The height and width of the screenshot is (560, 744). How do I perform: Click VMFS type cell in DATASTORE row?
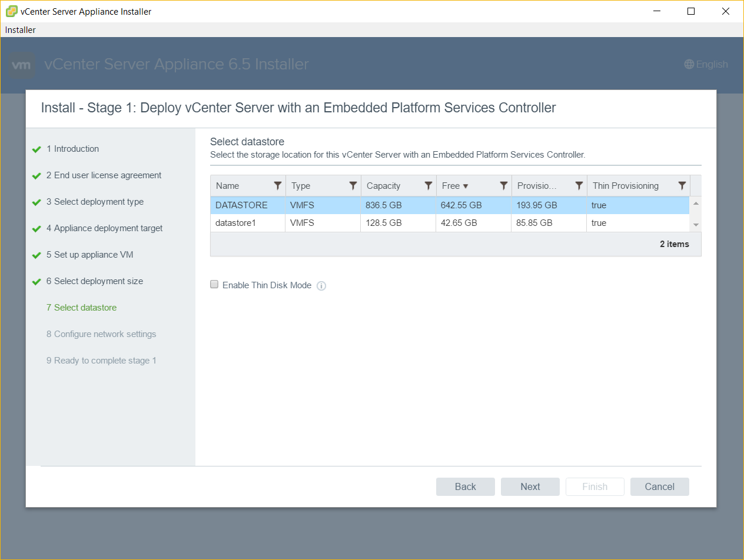pyautogui.click(x=323, y=205)
